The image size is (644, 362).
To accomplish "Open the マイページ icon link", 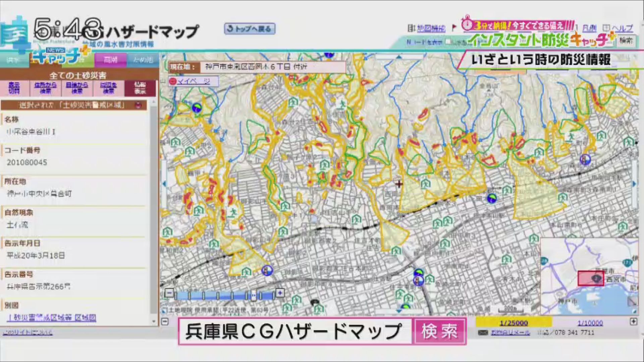I will (x=173, y=81).
